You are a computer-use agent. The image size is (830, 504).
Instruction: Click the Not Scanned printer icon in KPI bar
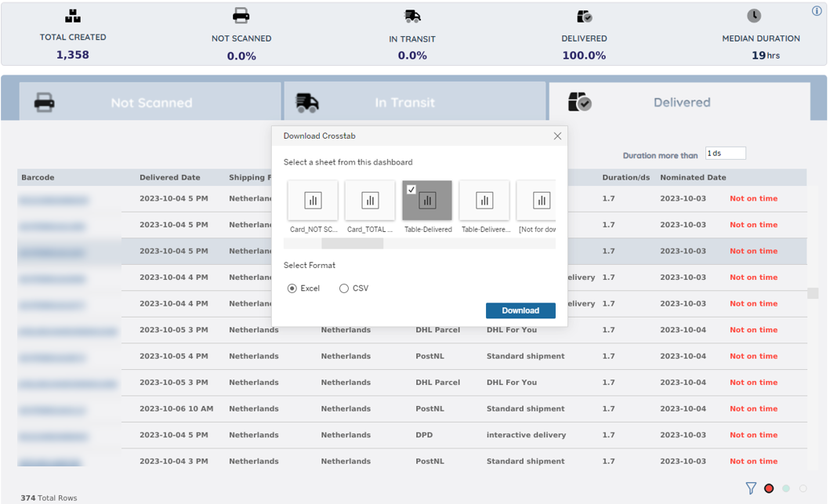[241, 16]
